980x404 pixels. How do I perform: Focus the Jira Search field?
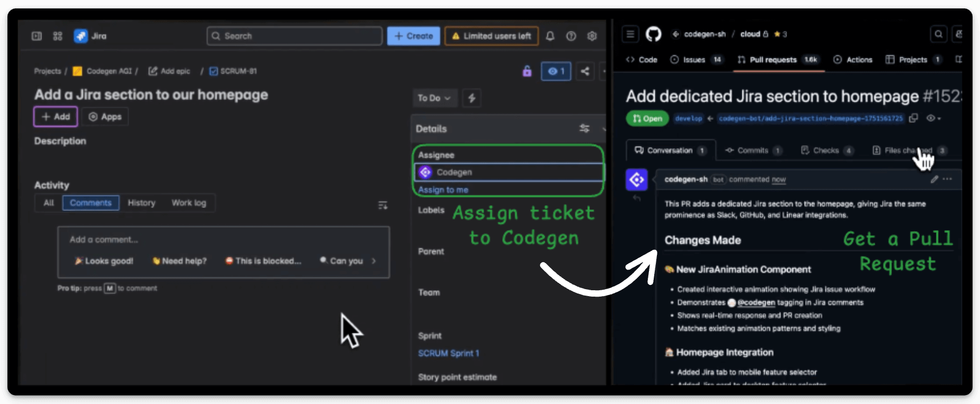coord(294,36)
